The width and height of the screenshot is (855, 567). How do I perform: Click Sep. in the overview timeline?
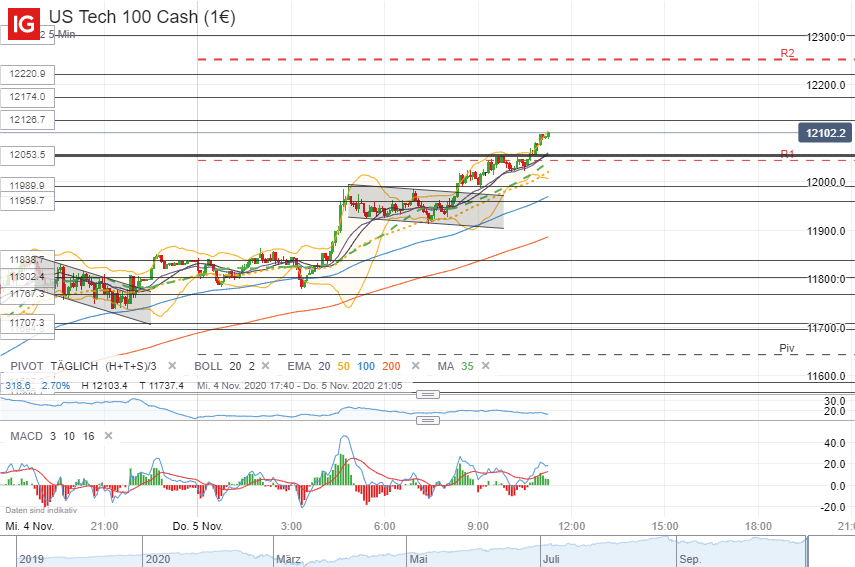point(690,559)
